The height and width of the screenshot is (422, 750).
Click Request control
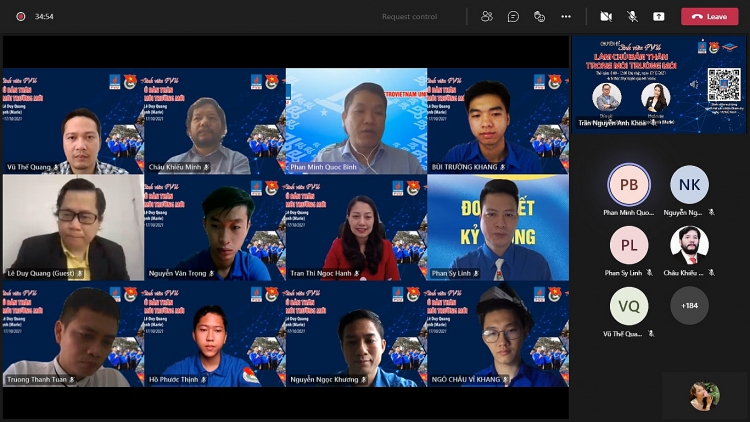409,16
